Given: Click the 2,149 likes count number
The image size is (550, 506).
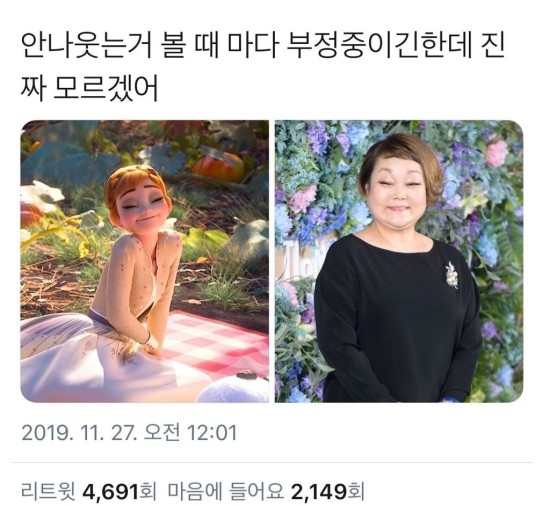Looking at the screenshot, I should 318,492.
